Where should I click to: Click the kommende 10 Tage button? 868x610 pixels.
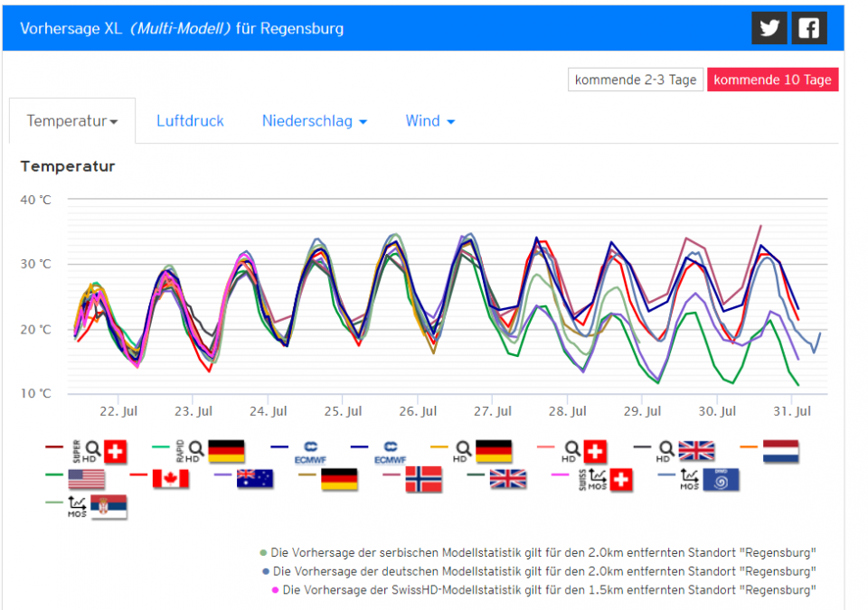click(x=772, y=80)
